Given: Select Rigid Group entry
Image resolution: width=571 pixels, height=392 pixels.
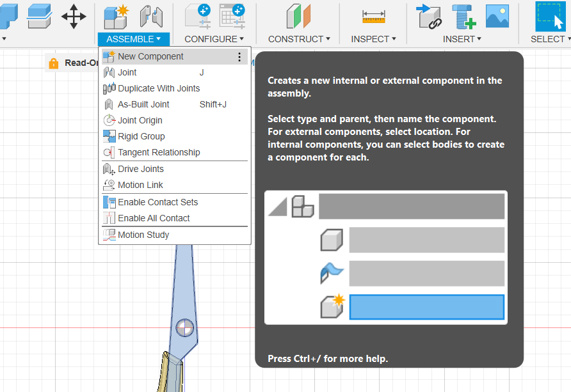Looking at the screenshot, I should [175, 136].
